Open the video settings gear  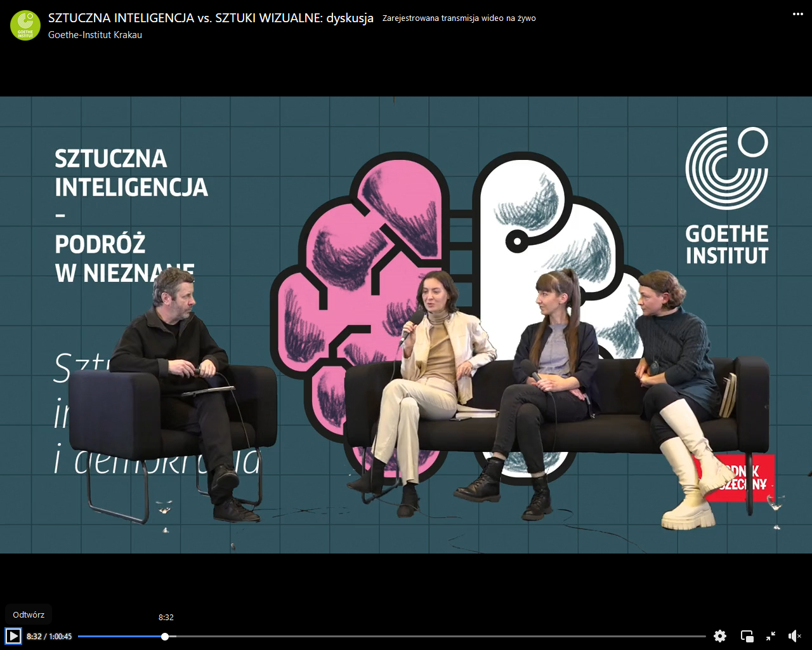[719, 636]
